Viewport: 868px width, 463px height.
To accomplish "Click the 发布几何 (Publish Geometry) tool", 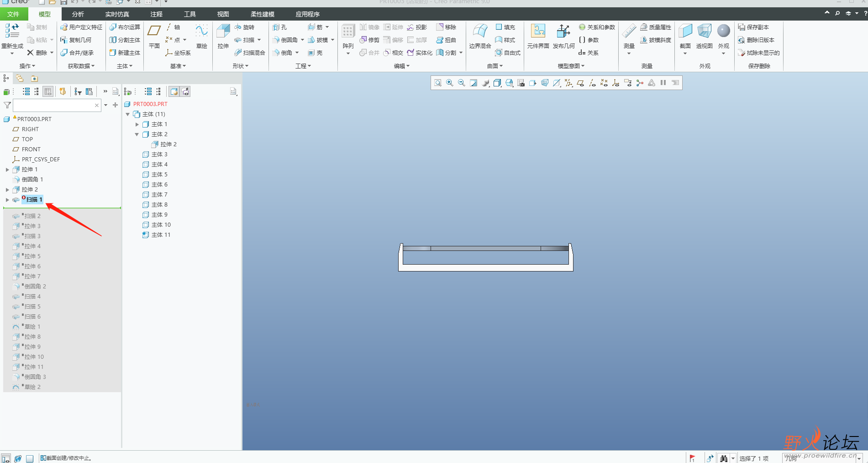I will [563, 37].
